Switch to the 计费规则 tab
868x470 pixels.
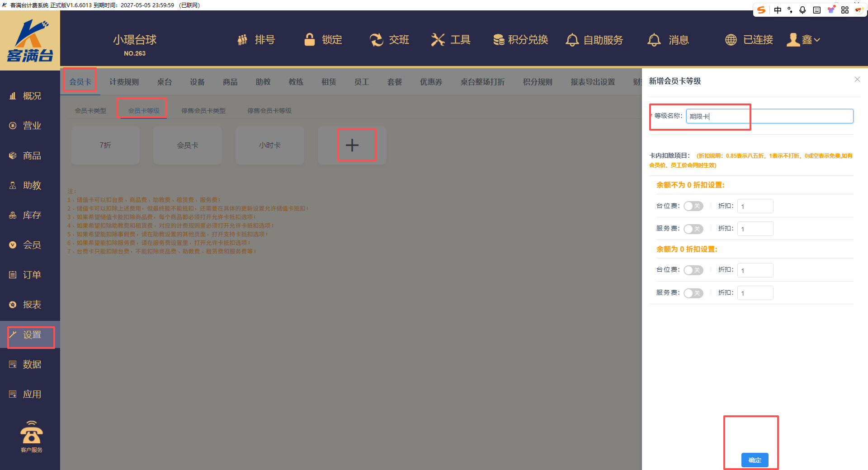coord(124,82)
